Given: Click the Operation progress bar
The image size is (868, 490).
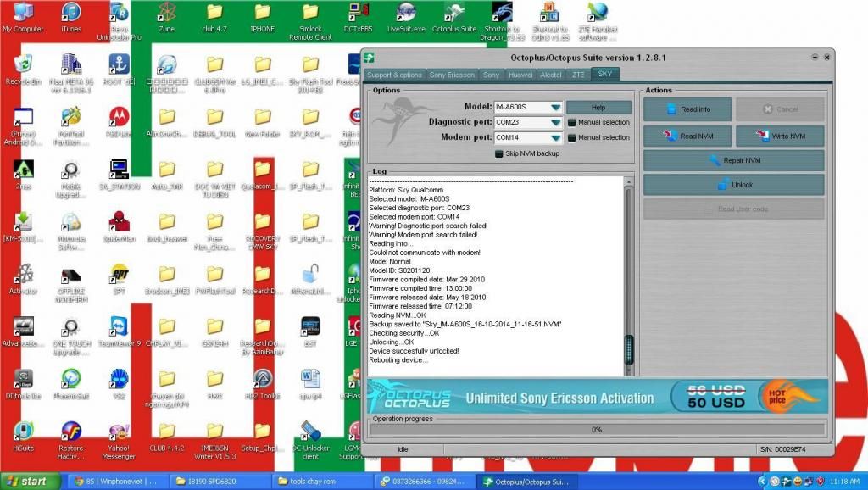Looking at the screenshot, I should [x=597, y=430].
